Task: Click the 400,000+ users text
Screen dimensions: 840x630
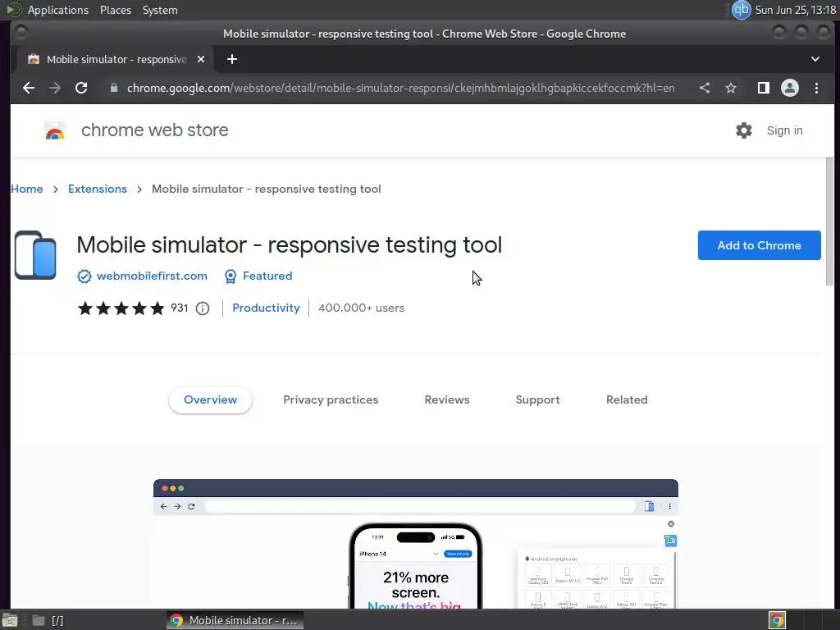Action: coord(361,308)
